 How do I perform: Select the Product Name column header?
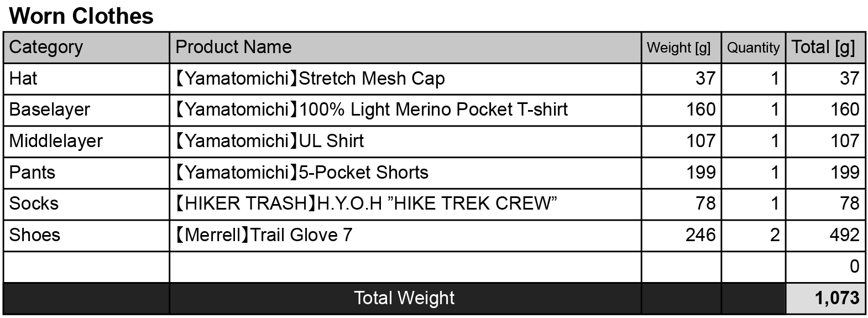point(233,48)
